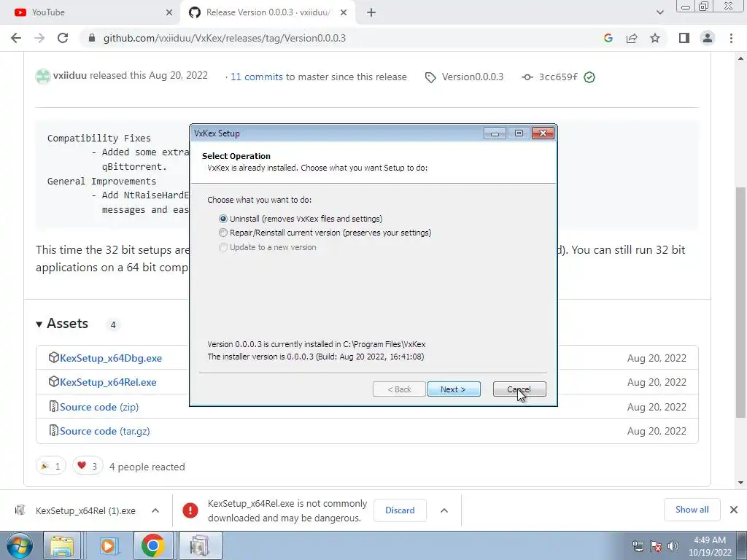Viewport: 747px width, 560px height.
Task: Select VxKex Setup taskbar icon
Action: tap(200, 545)
